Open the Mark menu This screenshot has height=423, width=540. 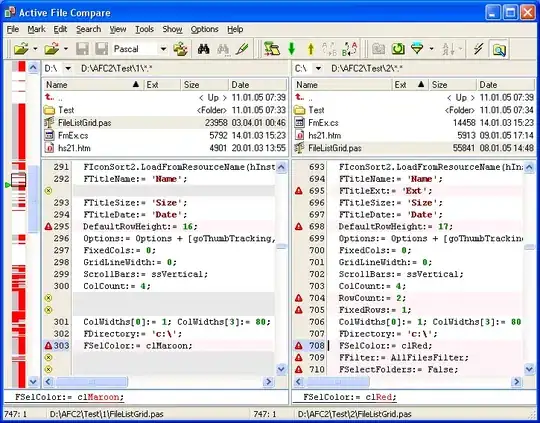[37, 30]
